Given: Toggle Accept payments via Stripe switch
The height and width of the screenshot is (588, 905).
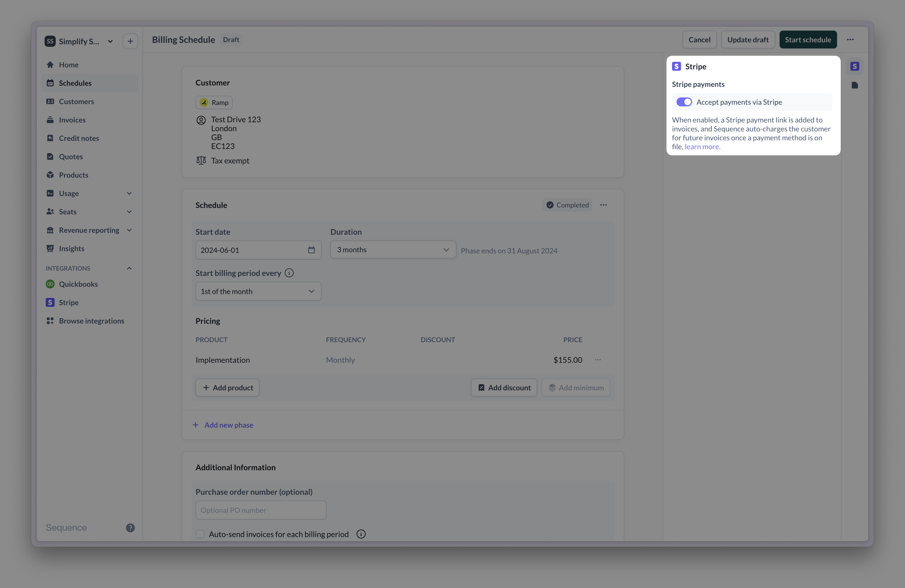Looking at the screenshot, I should [x=684, y=102].
